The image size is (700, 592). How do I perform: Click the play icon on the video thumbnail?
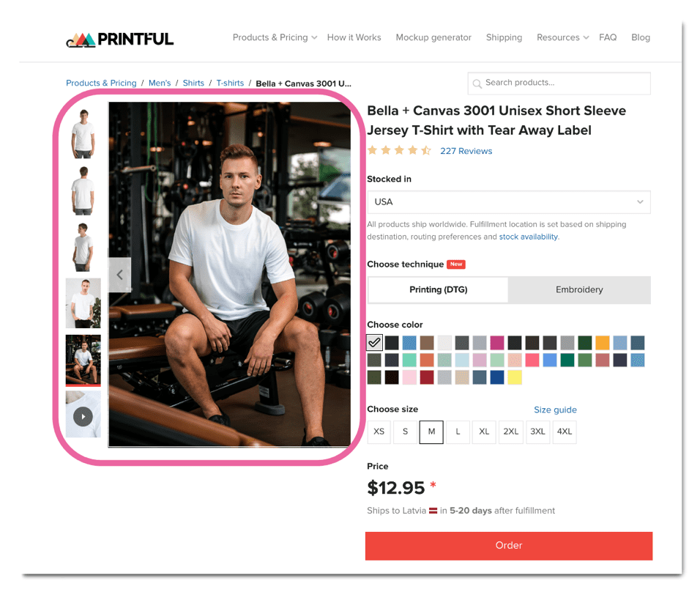pyautogui.click(x=83, y=415)
